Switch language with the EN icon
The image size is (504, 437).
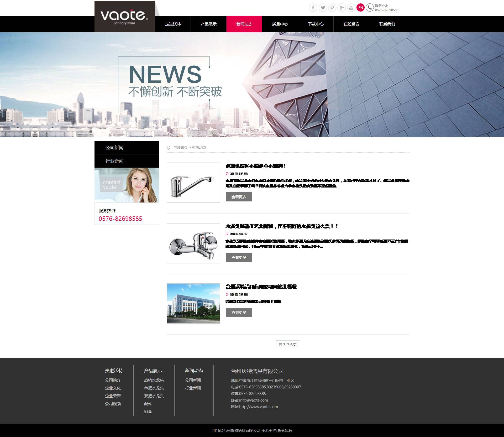pos(360,8)
